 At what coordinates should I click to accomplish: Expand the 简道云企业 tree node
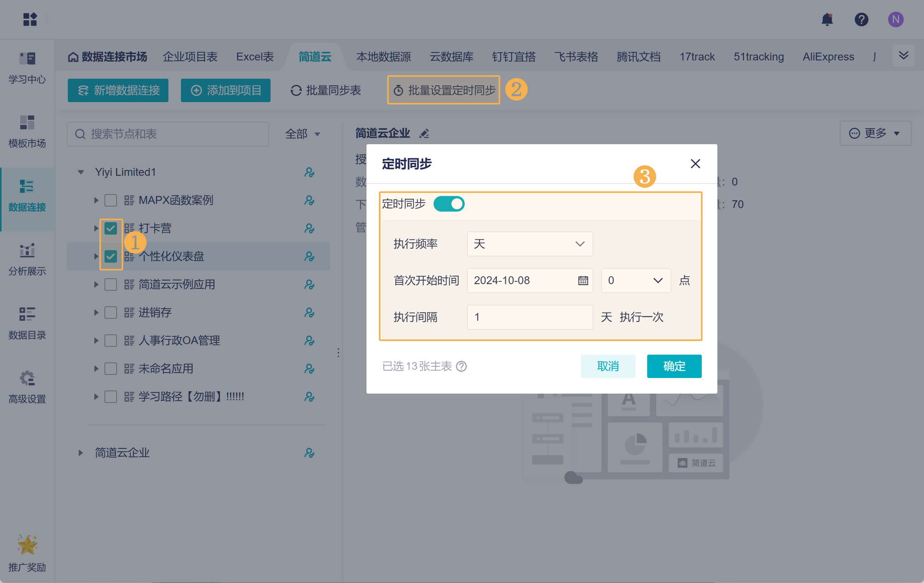tap(81, 453)
